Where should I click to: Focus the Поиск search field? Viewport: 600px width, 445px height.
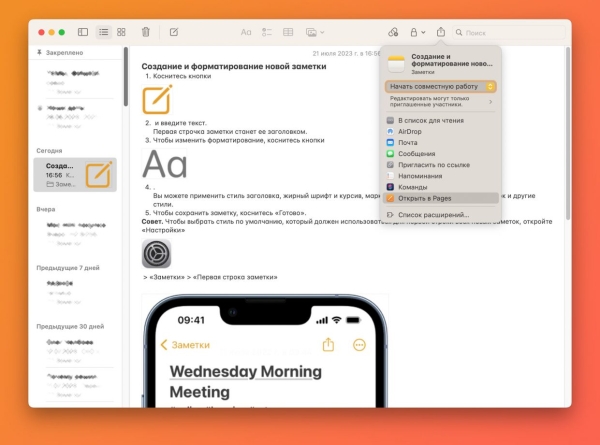pos(509,33)
